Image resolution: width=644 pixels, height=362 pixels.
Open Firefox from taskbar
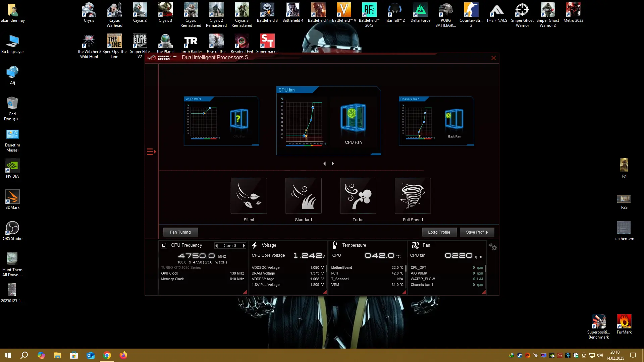click(x=123, y=355)
